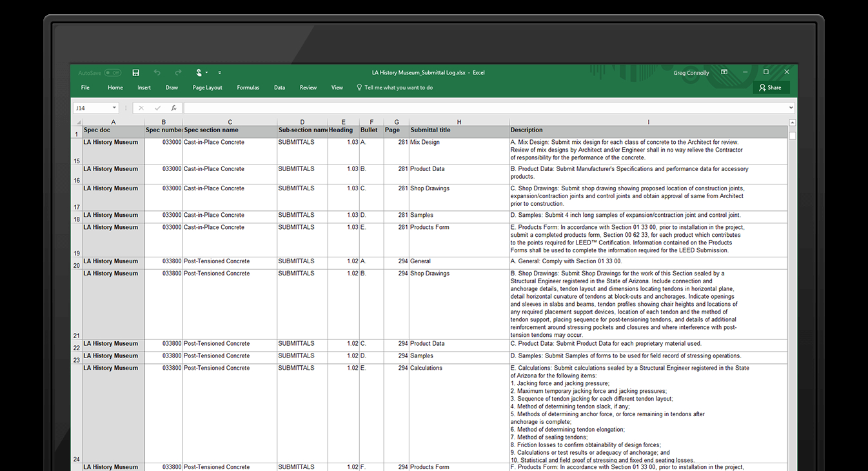Switch to the Insert tab
Screen dimensions: 868x471
coord(144,88)
